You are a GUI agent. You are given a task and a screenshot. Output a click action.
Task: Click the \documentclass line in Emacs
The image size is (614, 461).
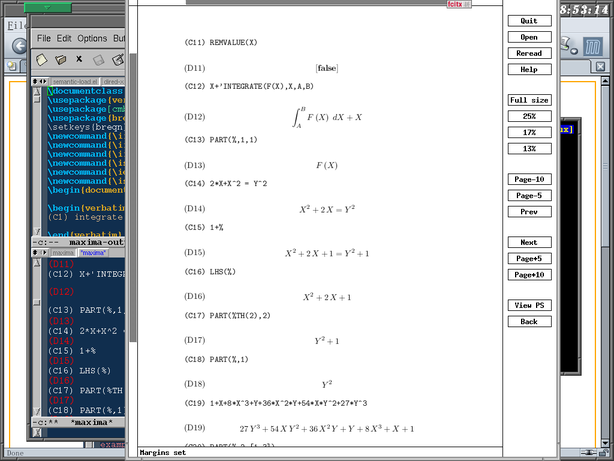(86, 91)
